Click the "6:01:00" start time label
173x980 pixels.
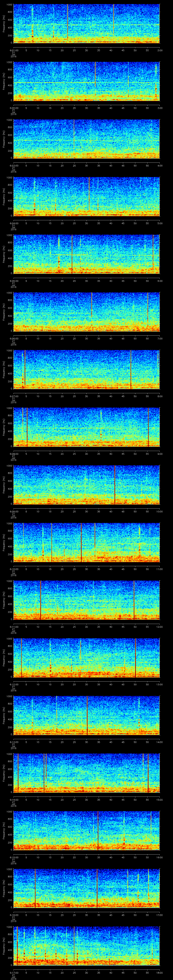(x=14, y=50)
